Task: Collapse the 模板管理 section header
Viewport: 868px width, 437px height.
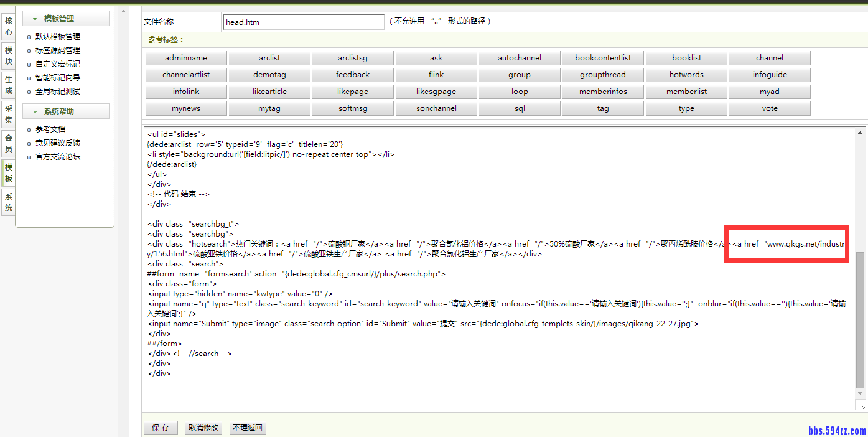Action: (x=66, y=19)
